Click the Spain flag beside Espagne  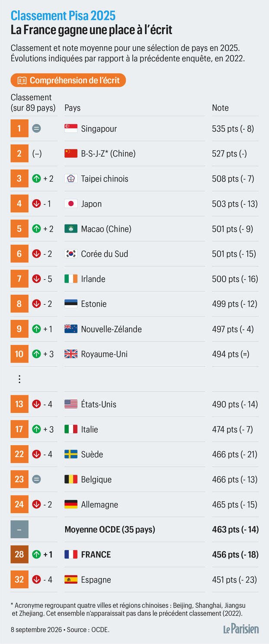[71, 580]
